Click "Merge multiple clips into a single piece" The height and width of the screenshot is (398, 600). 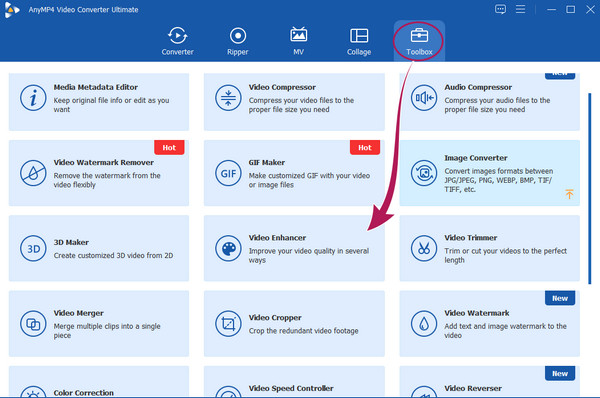(107, 331)
